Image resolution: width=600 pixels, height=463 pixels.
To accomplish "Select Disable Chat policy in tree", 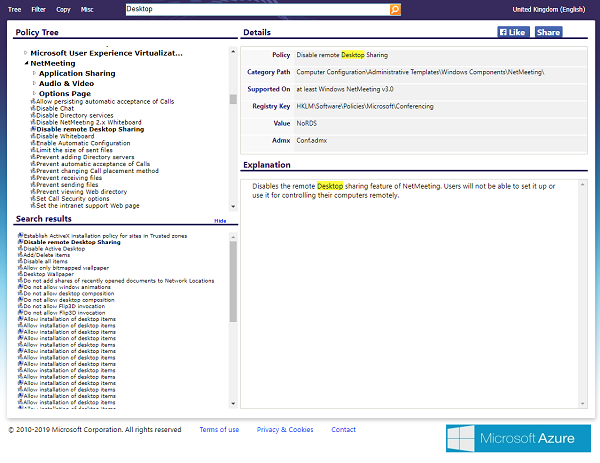I will pyautogui.click(x=55, y=108).
